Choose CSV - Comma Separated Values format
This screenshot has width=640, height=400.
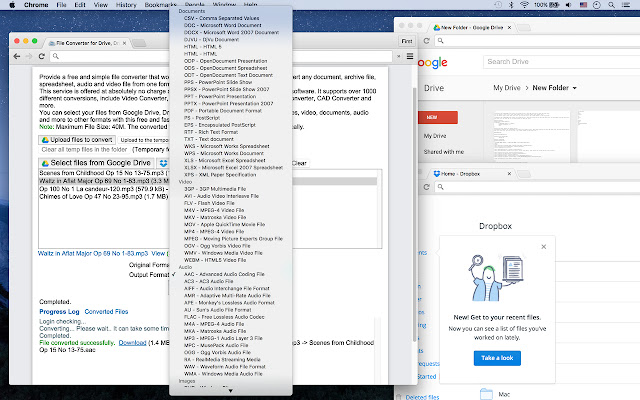(221, 18)
